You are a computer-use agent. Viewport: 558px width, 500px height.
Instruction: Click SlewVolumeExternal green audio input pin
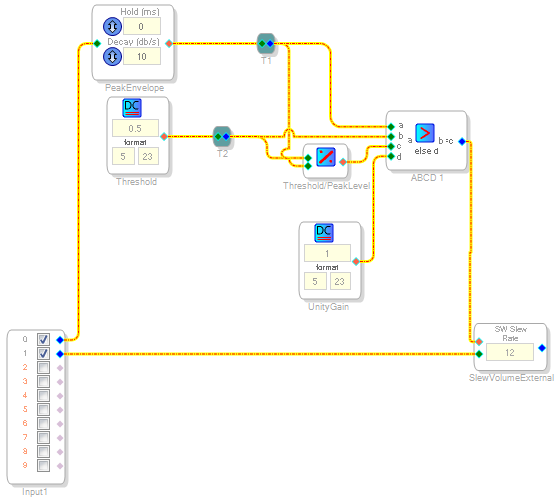[479, 354]
